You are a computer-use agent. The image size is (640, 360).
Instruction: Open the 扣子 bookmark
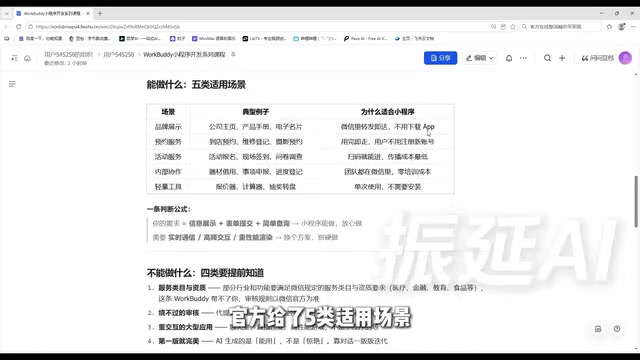tap(178, 38)
